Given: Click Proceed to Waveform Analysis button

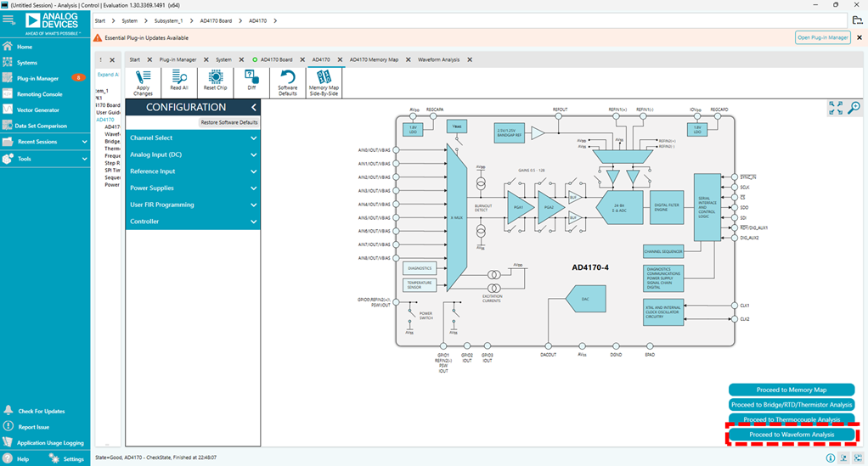Looking at the screenshot, I should click(x=791, y=435).
